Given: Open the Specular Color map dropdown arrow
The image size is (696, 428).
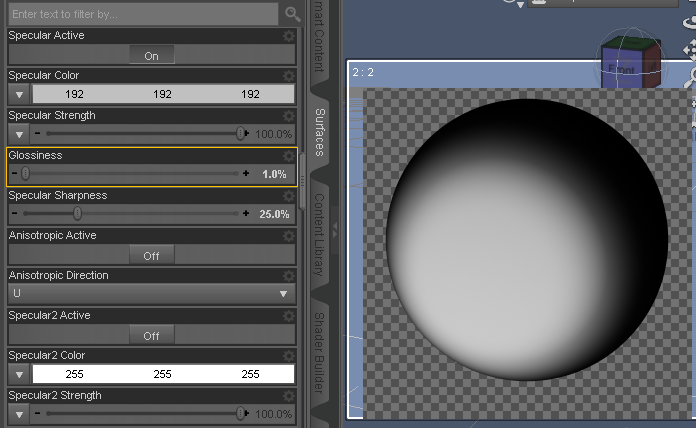Looking at the screenshot, I should tap(19, 94).
